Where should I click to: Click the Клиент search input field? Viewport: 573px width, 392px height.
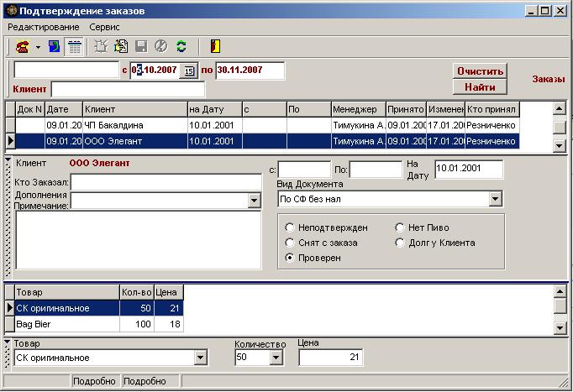[x=127, y=89]
